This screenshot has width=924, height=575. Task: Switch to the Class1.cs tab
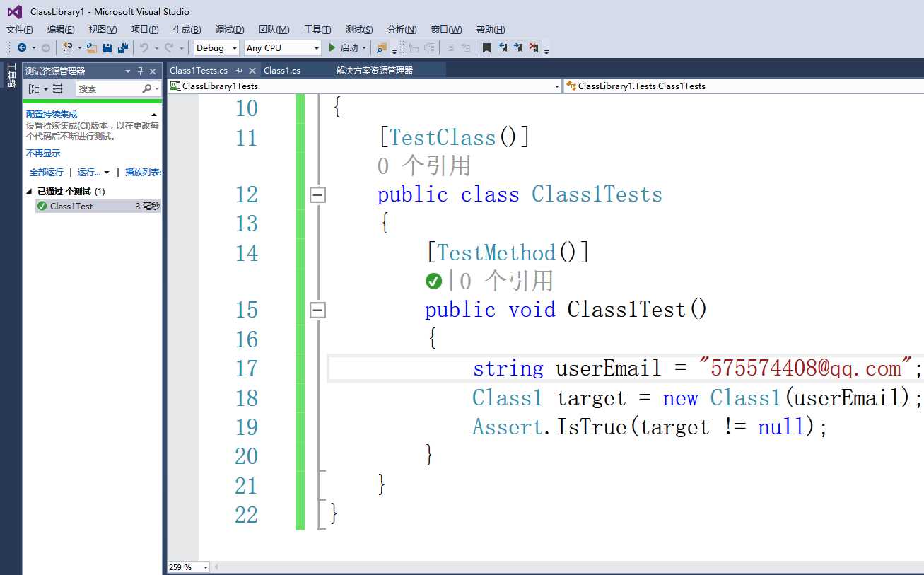282,70
